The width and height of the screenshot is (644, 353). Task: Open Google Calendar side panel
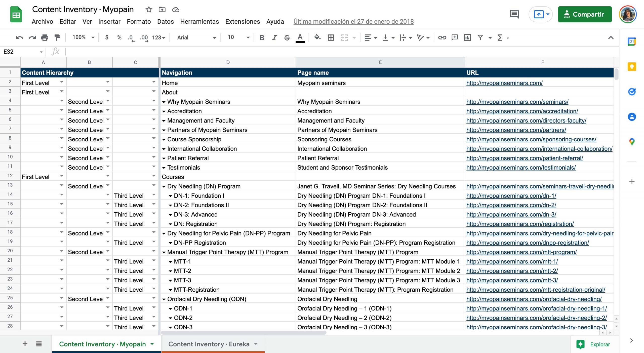[x=632, y=42]
